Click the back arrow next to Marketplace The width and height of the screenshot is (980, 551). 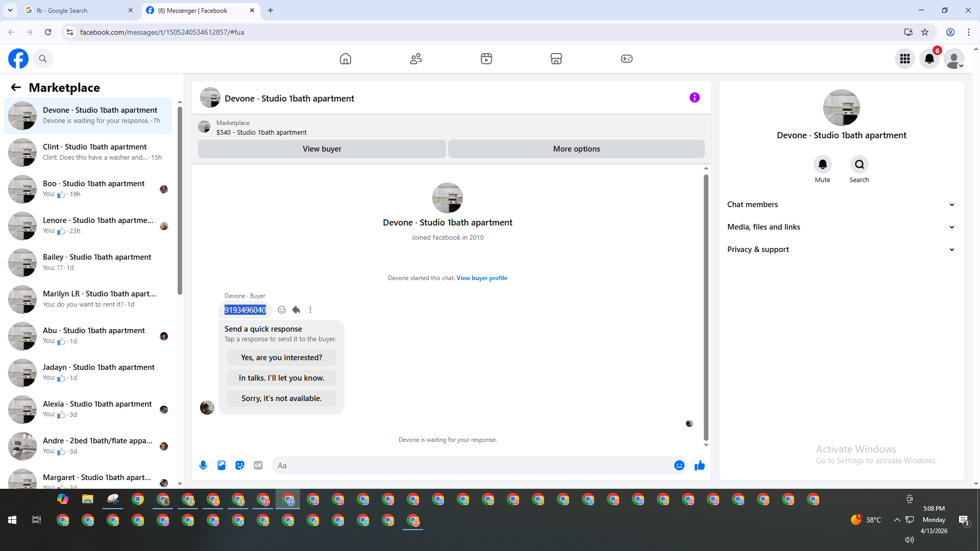(16, 87)
